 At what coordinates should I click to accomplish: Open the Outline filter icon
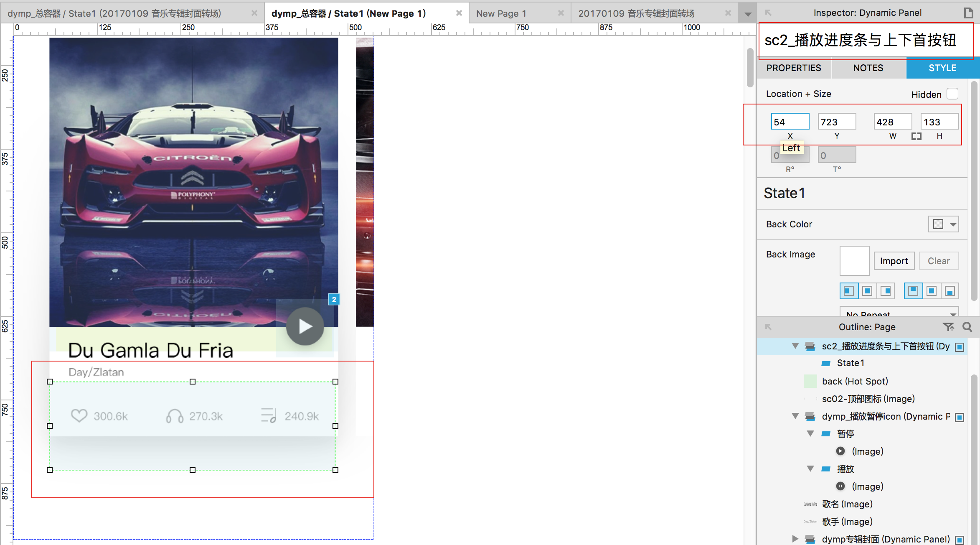click(948, 327)
